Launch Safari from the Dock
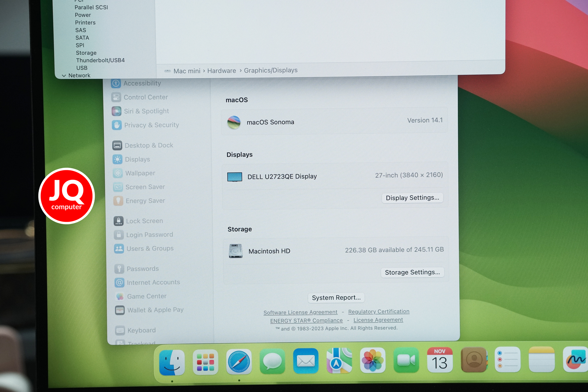Screen dimensions: 588x392 point(239,362)
